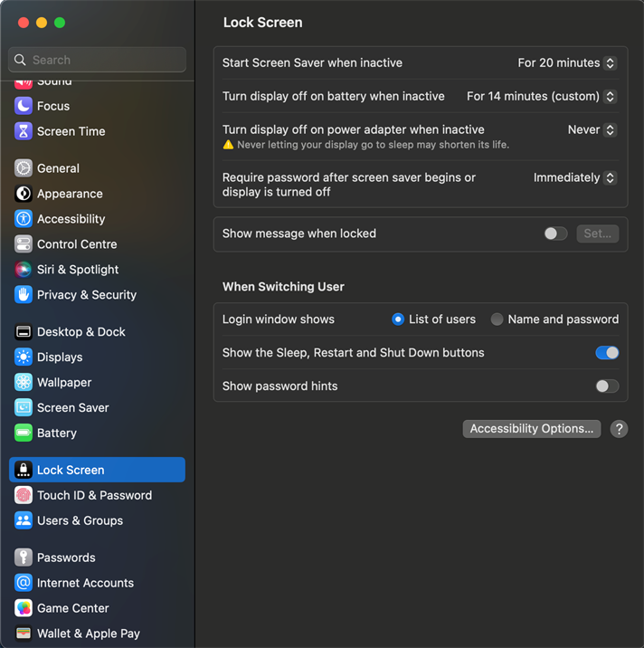Open the Require password delay dropdown
The width and height of the screenshot is (644, 648).
574,178
